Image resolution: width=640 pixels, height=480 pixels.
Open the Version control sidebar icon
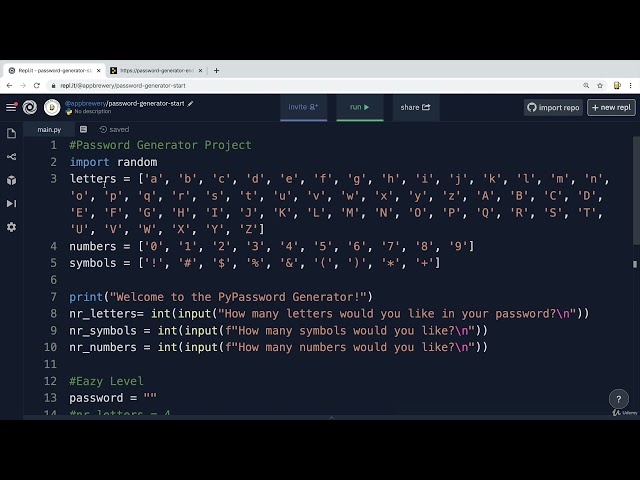pyautogui.click(x=11, y=157)
